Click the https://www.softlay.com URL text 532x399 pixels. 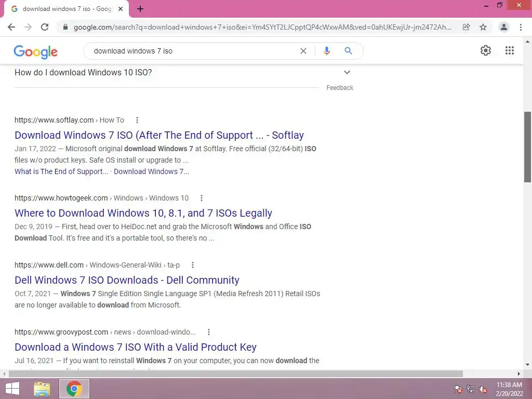(x=54, y=120)
